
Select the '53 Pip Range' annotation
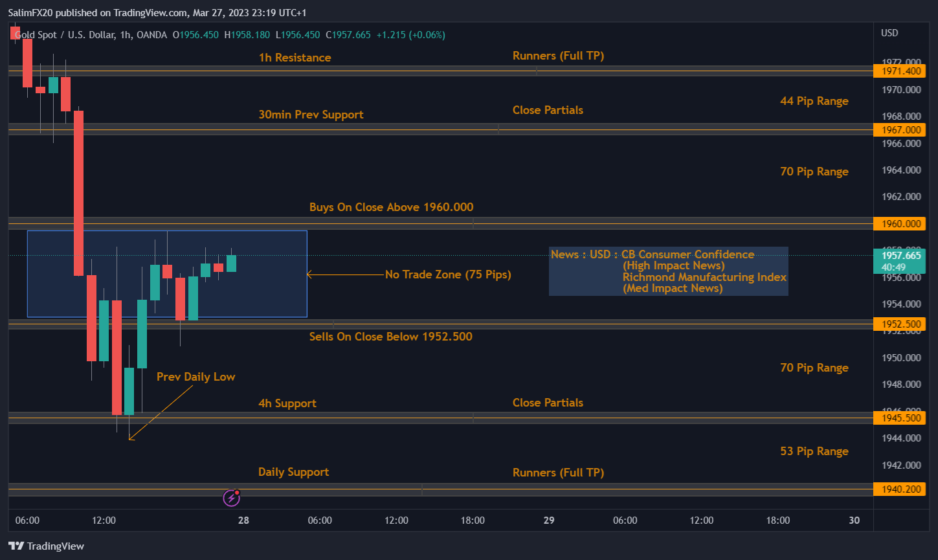coord(814,451)
